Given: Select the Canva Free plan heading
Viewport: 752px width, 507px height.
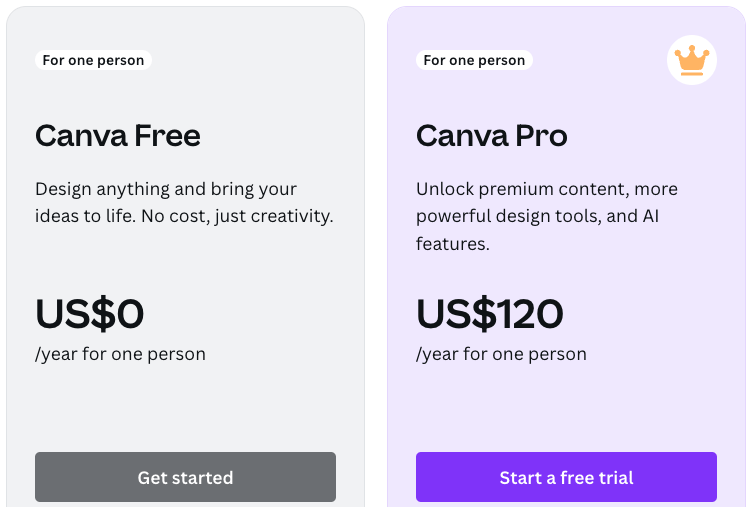Looking at the screenshot, I should pos(118,136).
